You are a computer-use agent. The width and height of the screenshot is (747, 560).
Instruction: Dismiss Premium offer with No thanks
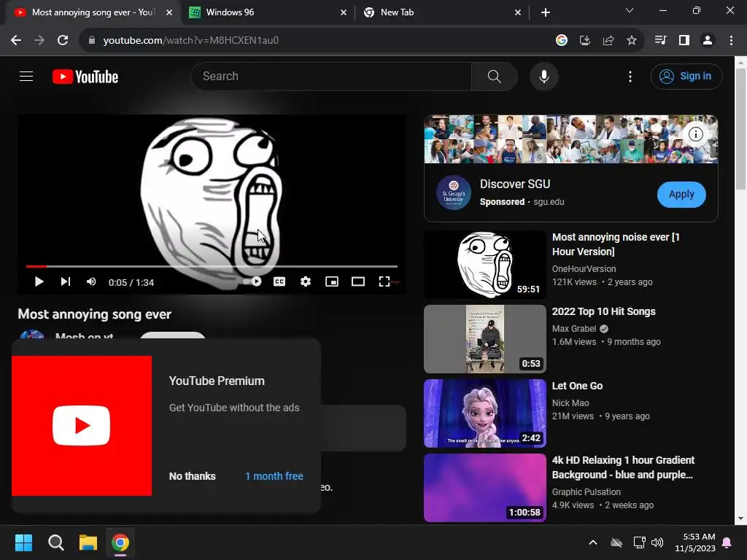[193, 476]
